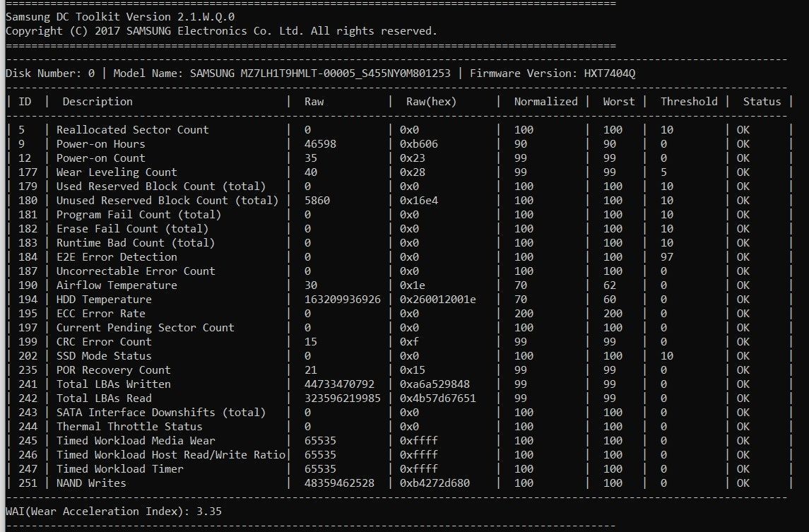Click 'Timed Workload Host Read/Write Ratio' text
Image resolution: width=809 pixels, height=532 pixels.
[171, 455]
